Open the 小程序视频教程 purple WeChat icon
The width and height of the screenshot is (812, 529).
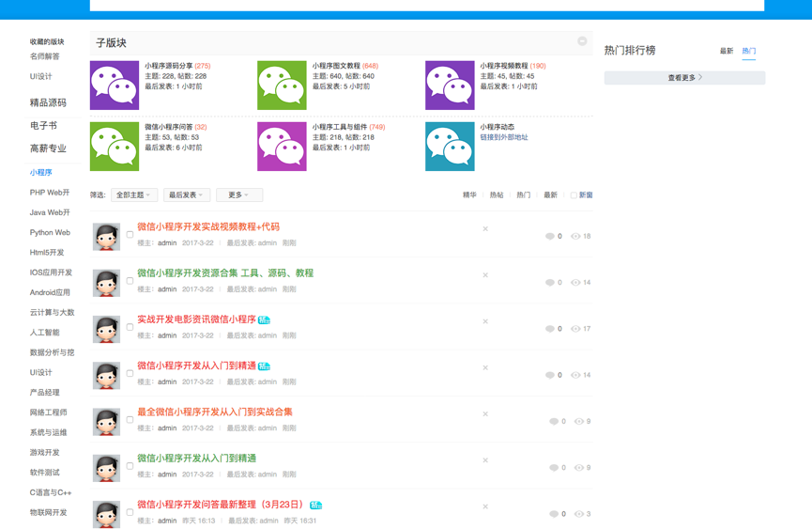point(450,85)
